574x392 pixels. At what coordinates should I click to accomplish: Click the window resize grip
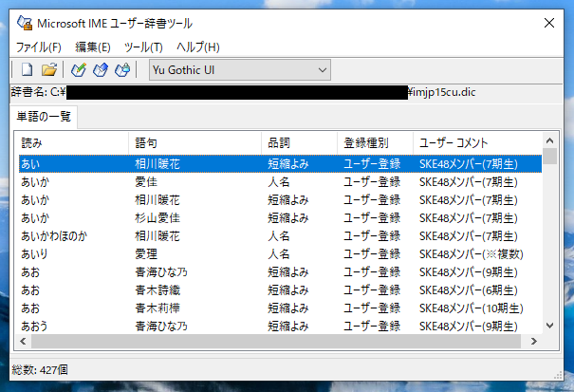(x=558, y=375)
